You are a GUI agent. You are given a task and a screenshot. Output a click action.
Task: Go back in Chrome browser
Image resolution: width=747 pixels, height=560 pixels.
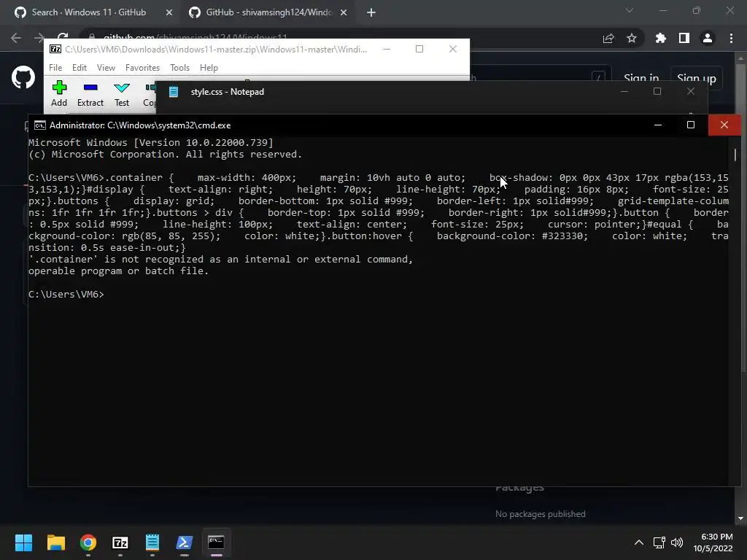(x=16, y=38)
